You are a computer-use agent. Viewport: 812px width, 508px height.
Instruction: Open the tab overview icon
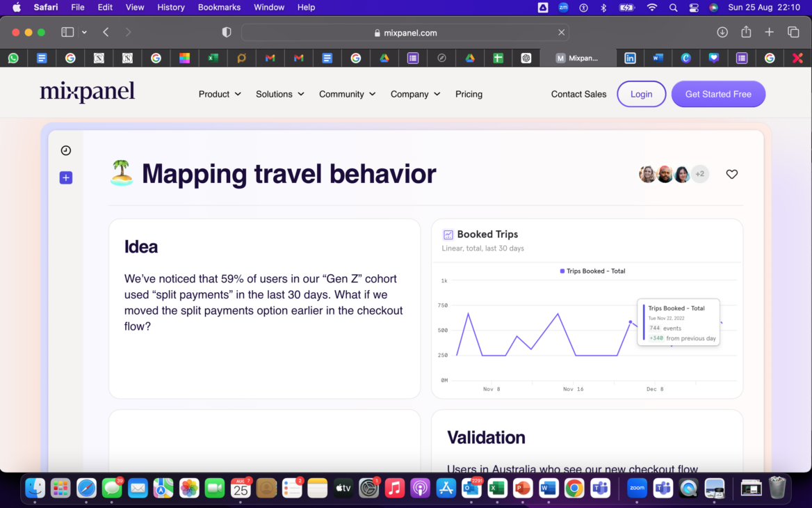[x=793, y=32]
